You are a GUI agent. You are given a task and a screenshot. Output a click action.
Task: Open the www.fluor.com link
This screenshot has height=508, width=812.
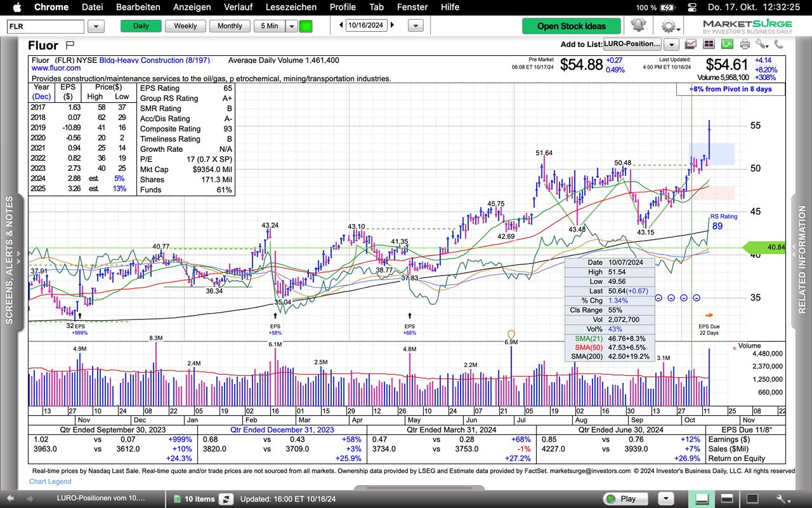pyautogui.click(x=56, y=68)
